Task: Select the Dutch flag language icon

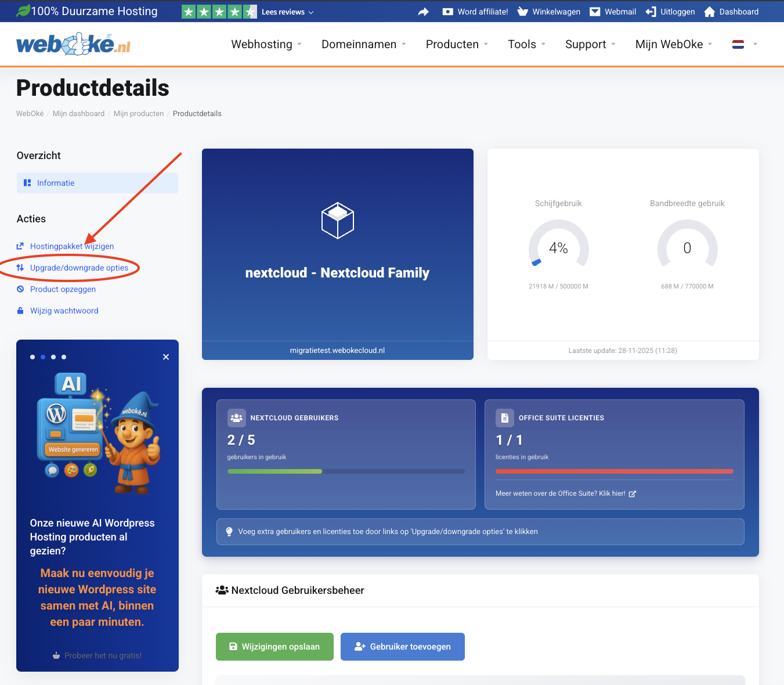Action: pyautogui.click(x=738, y=44)
